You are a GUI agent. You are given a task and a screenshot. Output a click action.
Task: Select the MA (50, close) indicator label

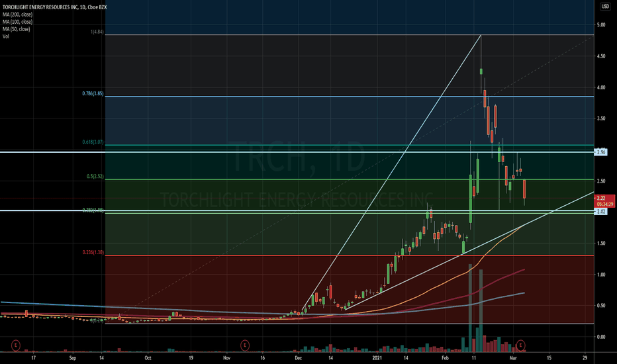tap(16, 29)
